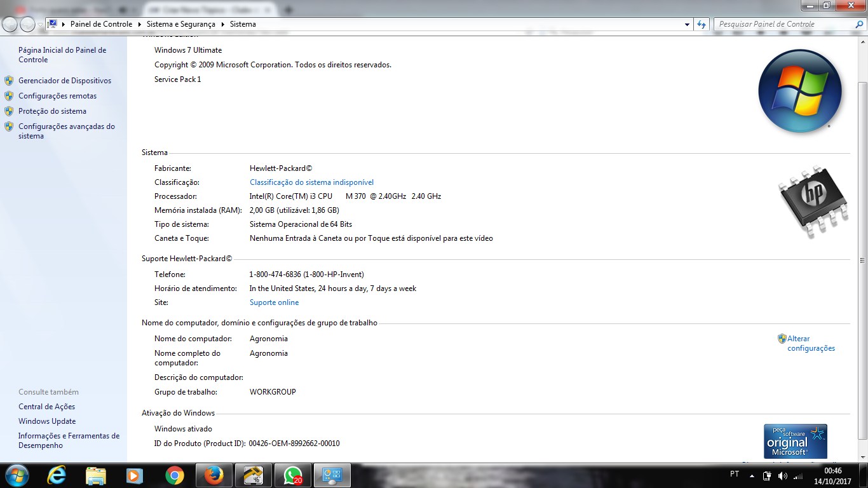868x488 pixels.
Task: Switch to Firefox in the taskbar
Action: (x=214, y=475)
